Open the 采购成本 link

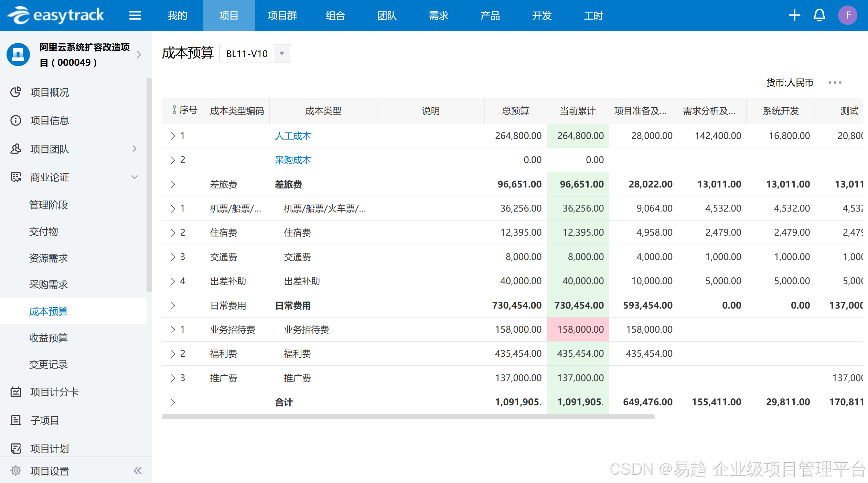point(293,160)
